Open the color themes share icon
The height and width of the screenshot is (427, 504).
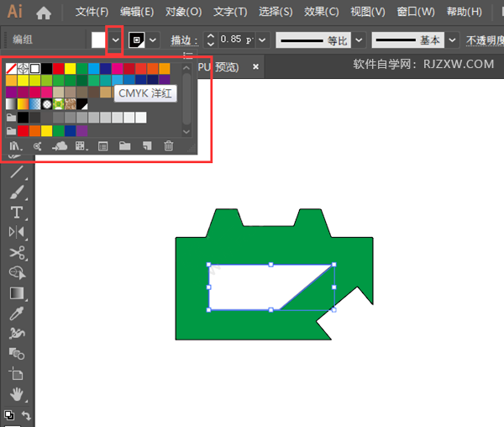(37, 146)
